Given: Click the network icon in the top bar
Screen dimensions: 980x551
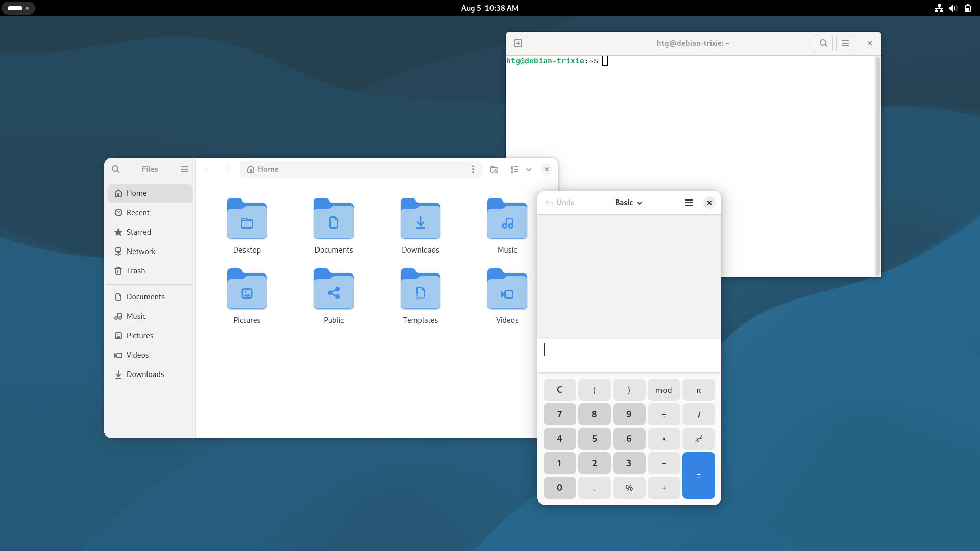Looking at the screenshot, I should pyautogui.click(x=939, y=8).
